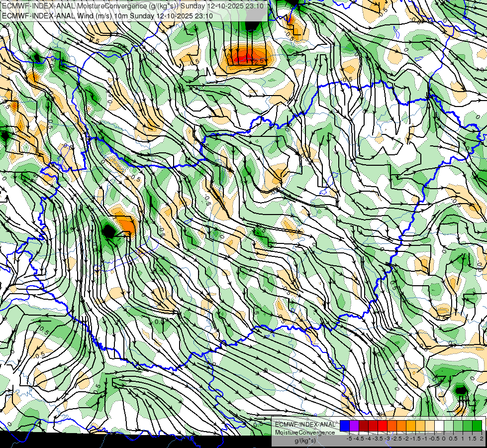
Task: Select the pale peach swatch between -1 and -0.5
Action: tap(430, 426)
